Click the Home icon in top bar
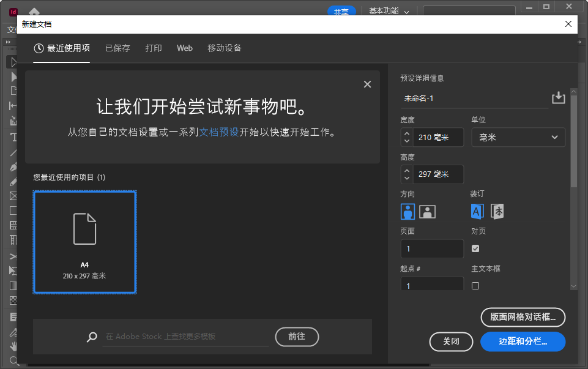This screenshot has width=588, height=369. point(34,11)
